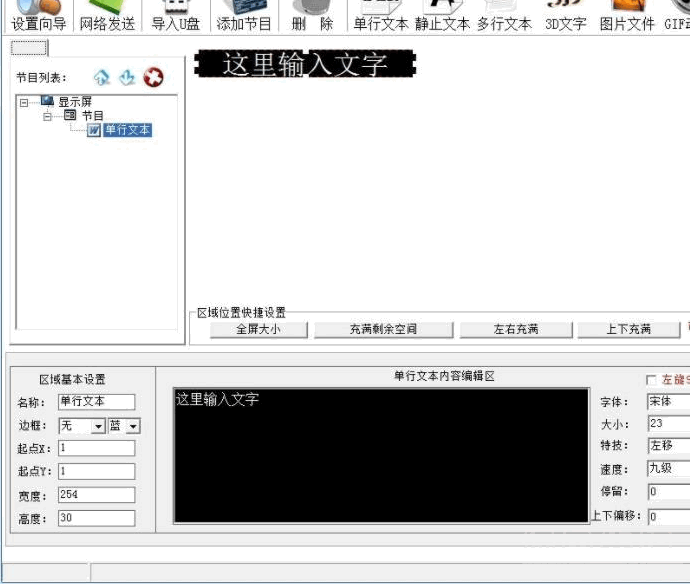The height and width of the screenshot is (585, 691).
Task: Click the 单行文本内容编辑区 heading
Action: click(444, 376)
